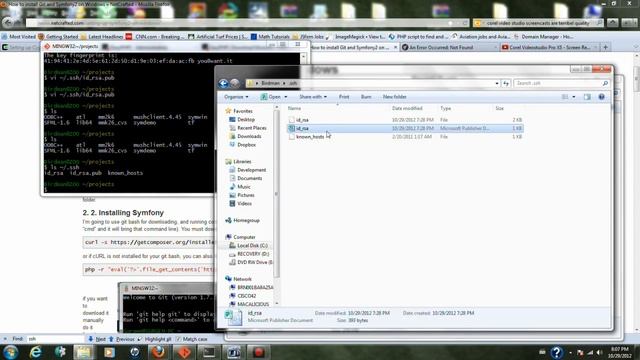Click the Find text field in Firefox
The image size is (640, 360).
[55, 339]
